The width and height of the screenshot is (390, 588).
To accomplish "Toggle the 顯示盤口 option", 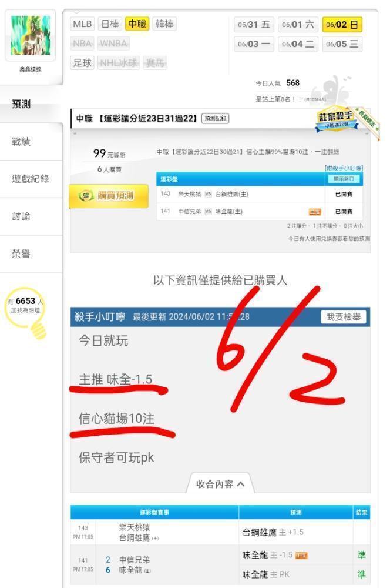I will click(x=344, y=179).
